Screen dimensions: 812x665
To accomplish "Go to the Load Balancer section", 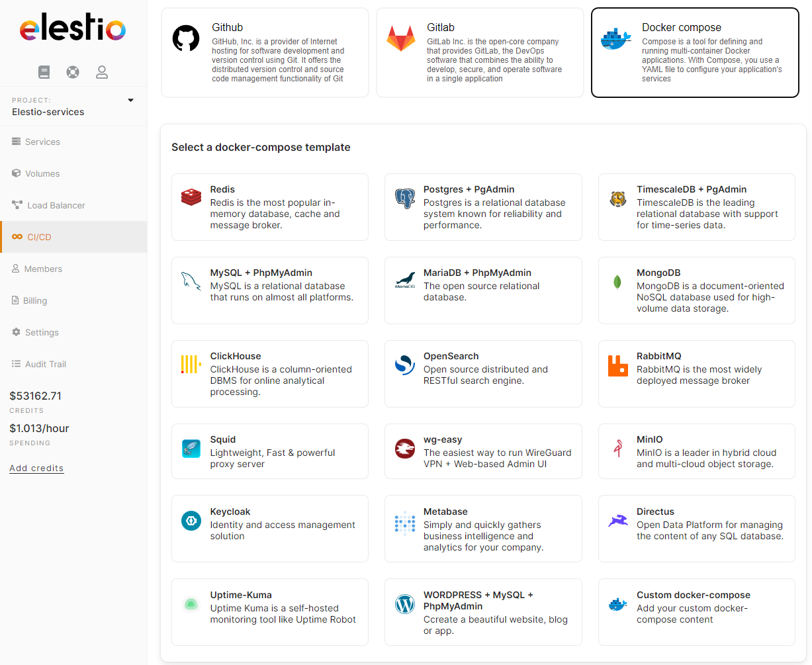I will pos(56,205).
